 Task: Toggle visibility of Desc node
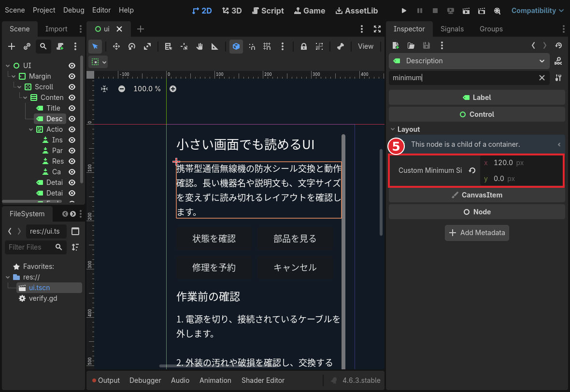[72, 119]
